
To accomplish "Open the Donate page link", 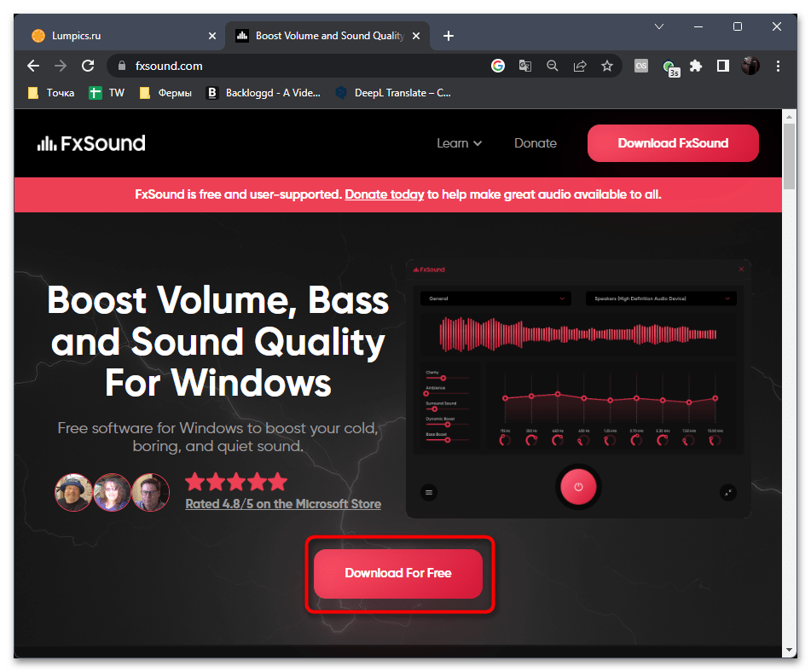I will pyautogui.click(x=536, y=143).
